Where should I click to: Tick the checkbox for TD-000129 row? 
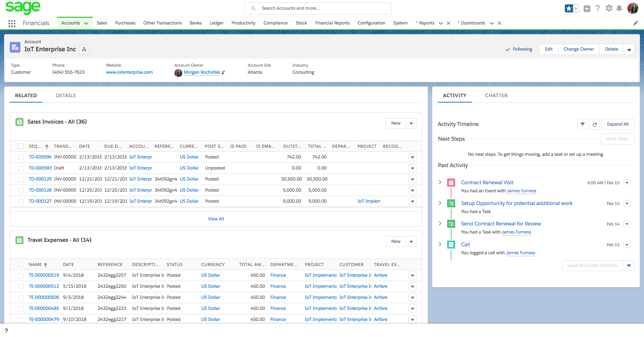(x=21, y=179)
